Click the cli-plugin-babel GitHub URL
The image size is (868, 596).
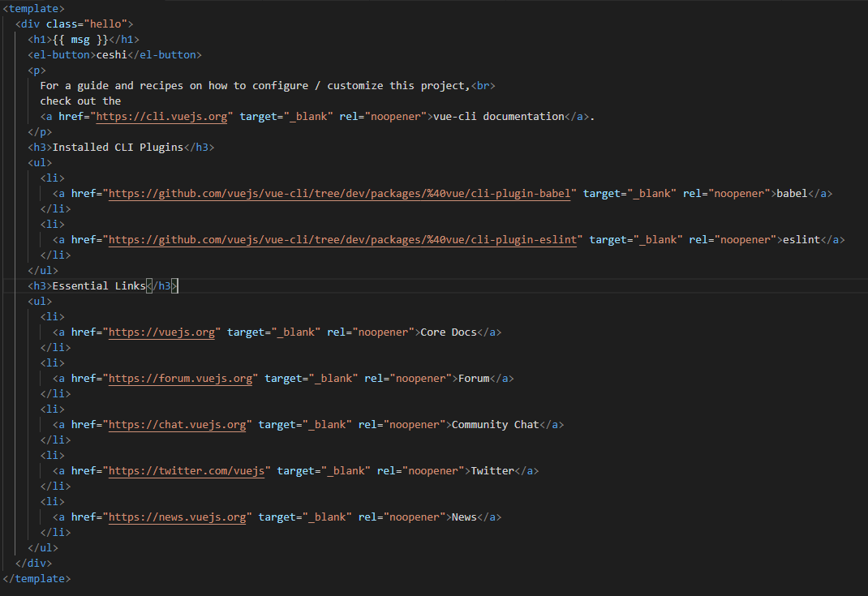[x=342, y=194]
